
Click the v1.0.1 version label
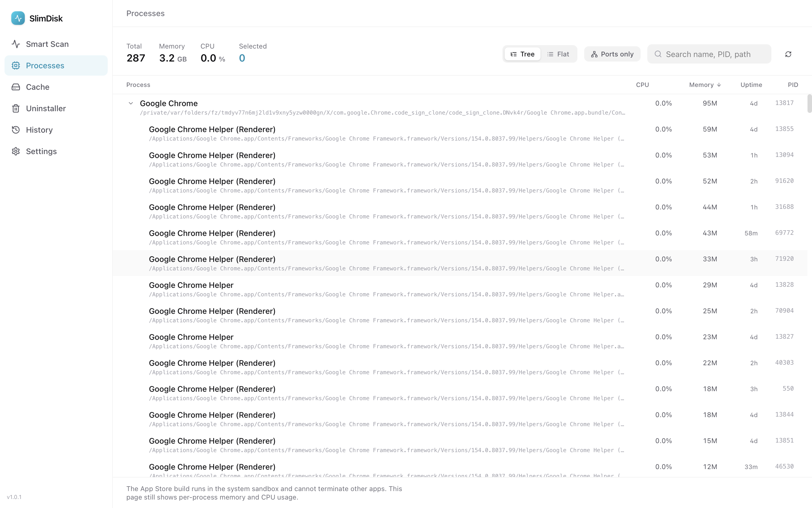pyautogui.click(x=14, y=497)
